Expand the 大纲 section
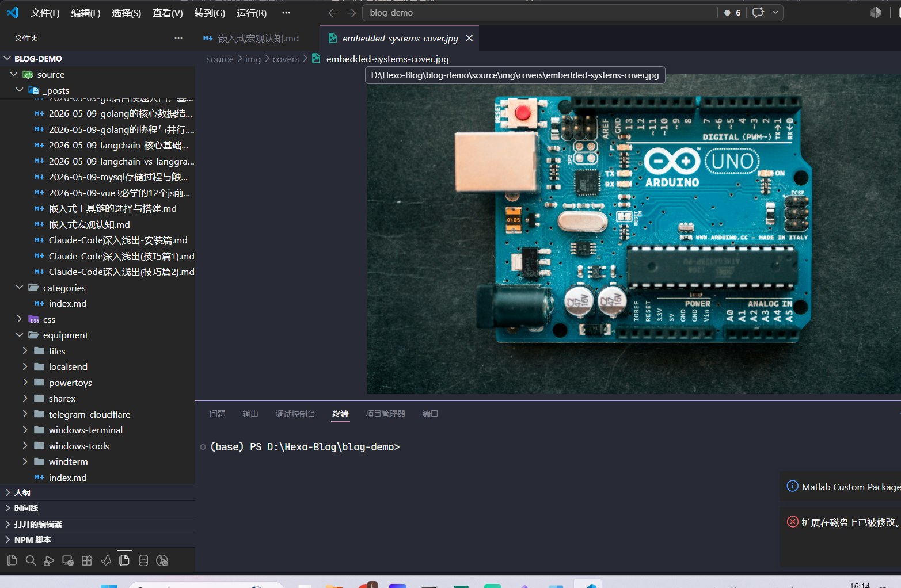The width and height of the screenshot is (901, 588). click(97, 492)
